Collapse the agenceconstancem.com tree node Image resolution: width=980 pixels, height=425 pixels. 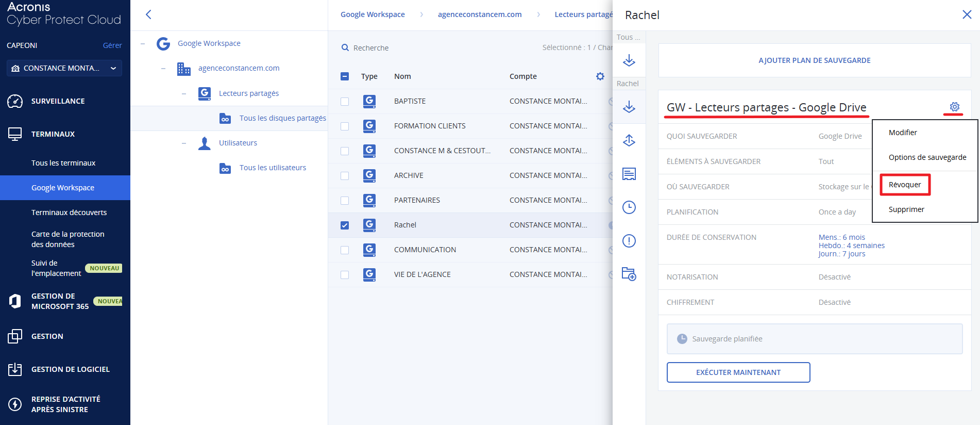(163, 69)
